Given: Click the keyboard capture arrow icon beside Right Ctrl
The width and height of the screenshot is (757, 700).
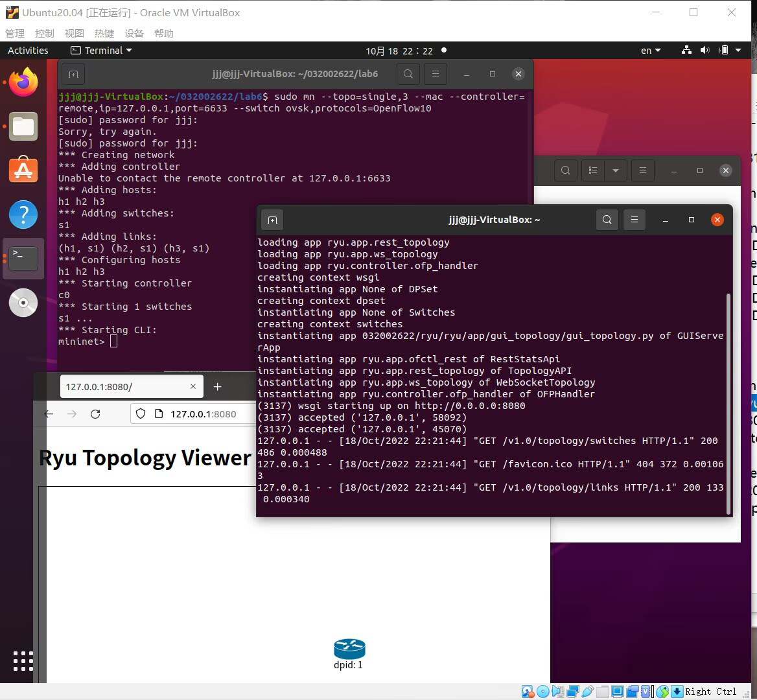Looking at the screenshot, I should tap(677, 692).
